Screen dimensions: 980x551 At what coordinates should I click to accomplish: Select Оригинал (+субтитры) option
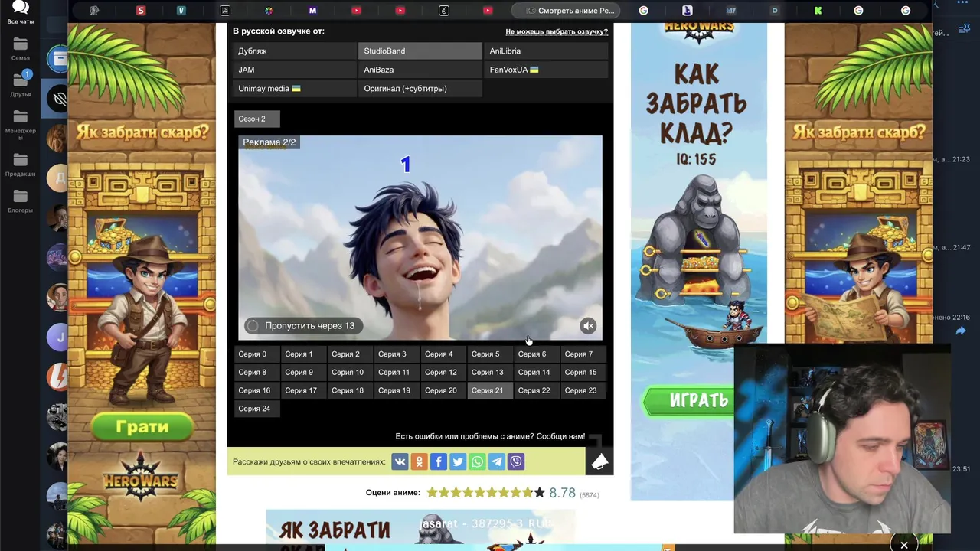tap(420, 88)
